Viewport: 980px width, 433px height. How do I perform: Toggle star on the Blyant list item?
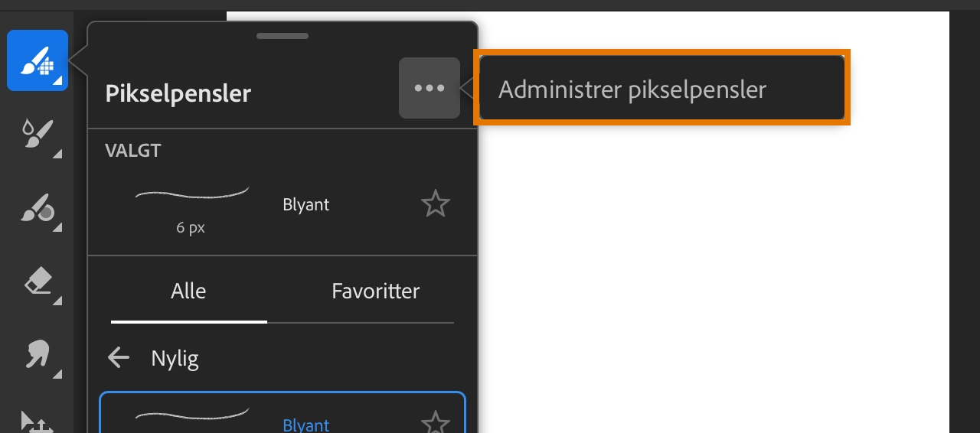(436, 423)
